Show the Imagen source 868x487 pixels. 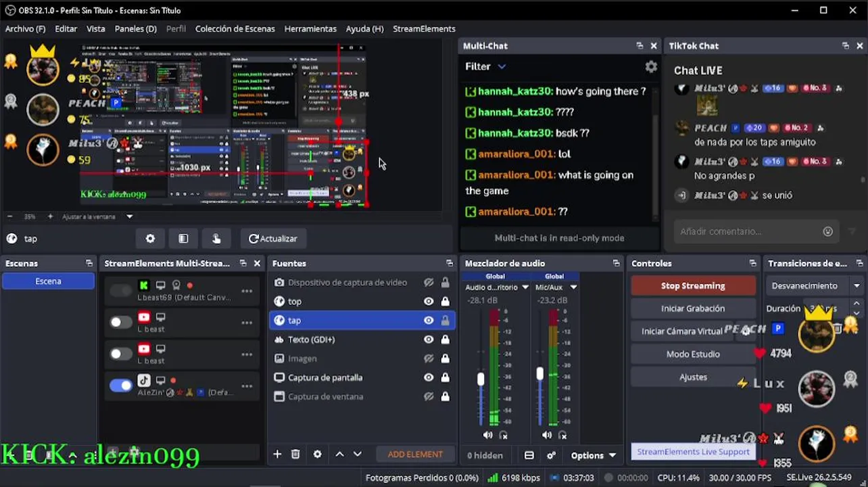[x=429, y=358]
